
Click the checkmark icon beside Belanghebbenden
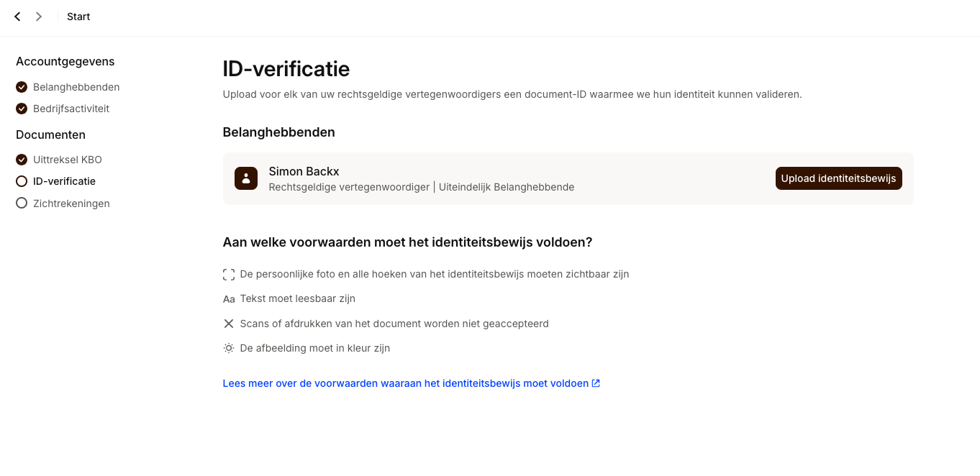coord(22,87)
